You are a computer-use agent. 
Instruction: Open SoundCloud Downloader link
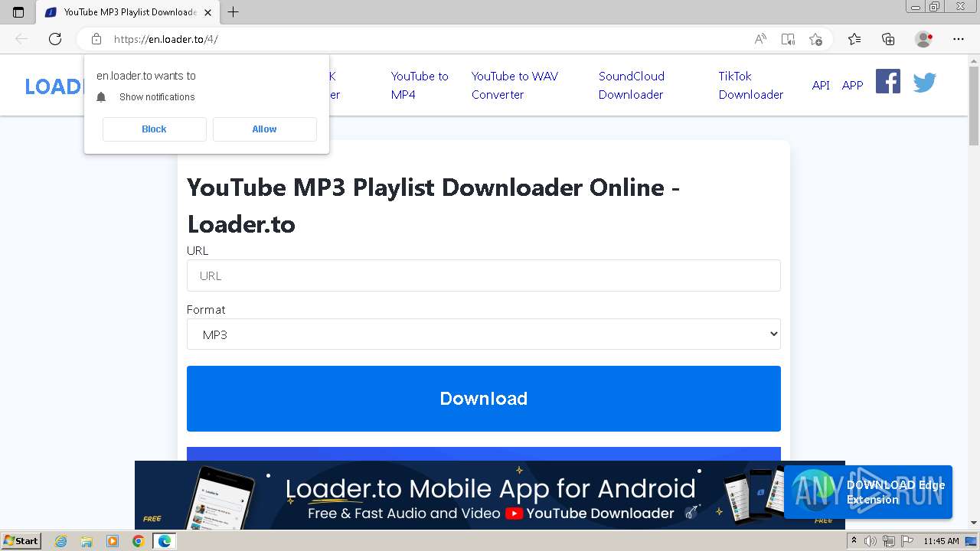point(632,85)
